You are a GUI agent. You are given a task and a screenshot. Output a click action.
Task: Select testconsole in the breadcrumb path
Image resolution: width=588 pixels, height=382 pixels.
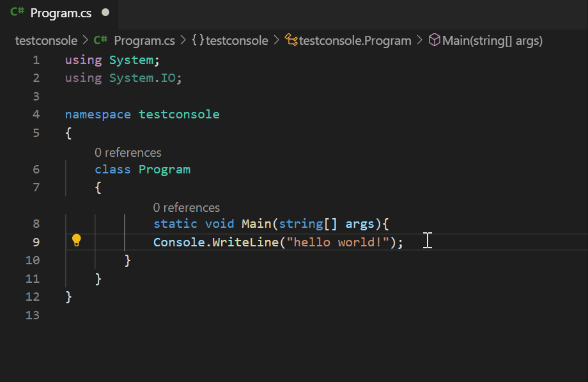click(45, 40)
